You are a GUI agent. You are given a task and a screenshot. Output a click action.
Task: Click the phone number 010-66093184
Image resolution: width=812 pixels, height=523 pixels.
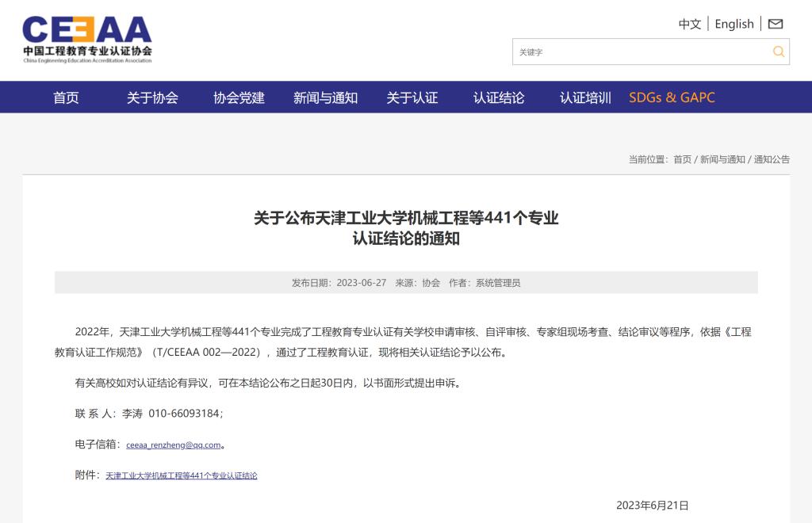(x=184, y=414)
